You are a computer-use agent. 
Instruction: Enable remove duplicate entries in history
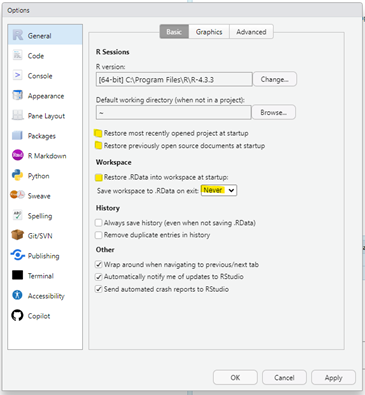98,235
